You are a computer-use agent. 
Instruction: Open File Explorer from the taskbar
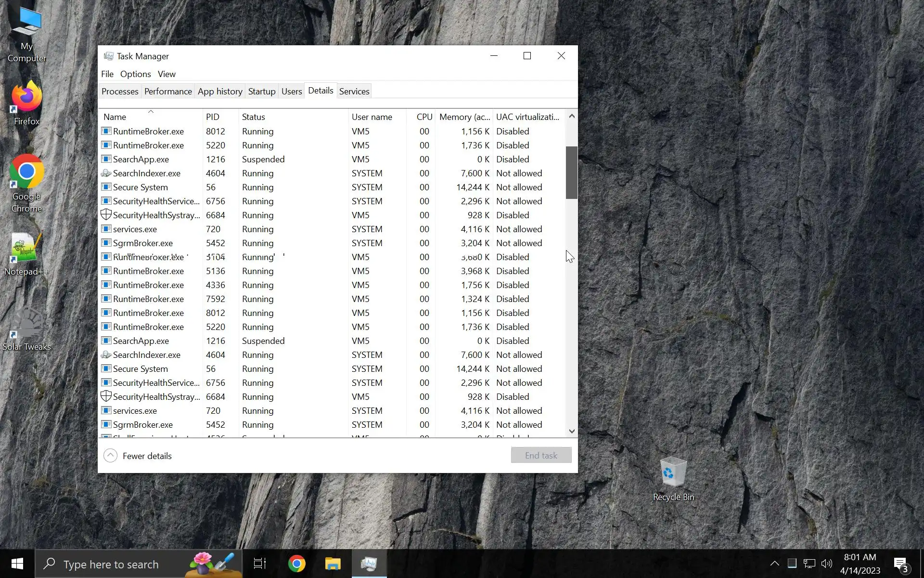pos(333,564)
